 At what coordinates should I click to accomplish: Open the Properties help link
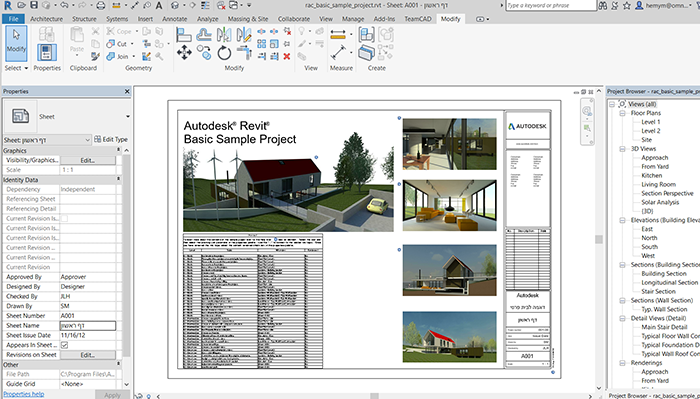24,394
